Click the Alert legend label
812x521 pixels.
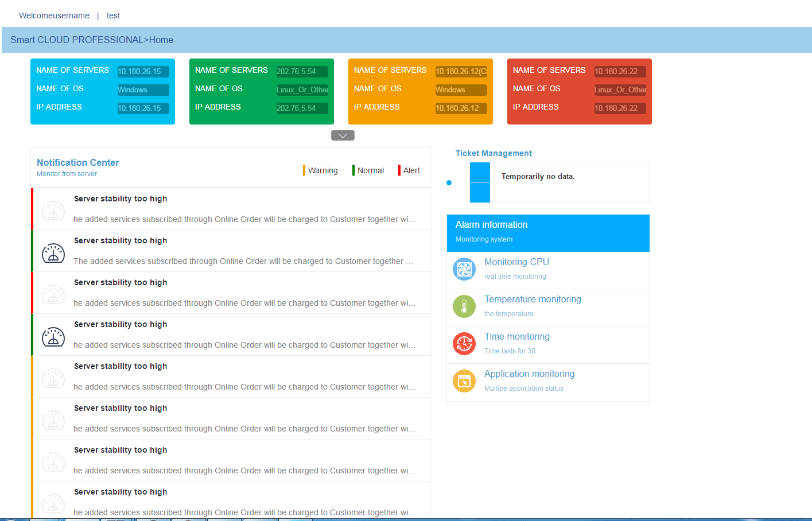[411, 170]
